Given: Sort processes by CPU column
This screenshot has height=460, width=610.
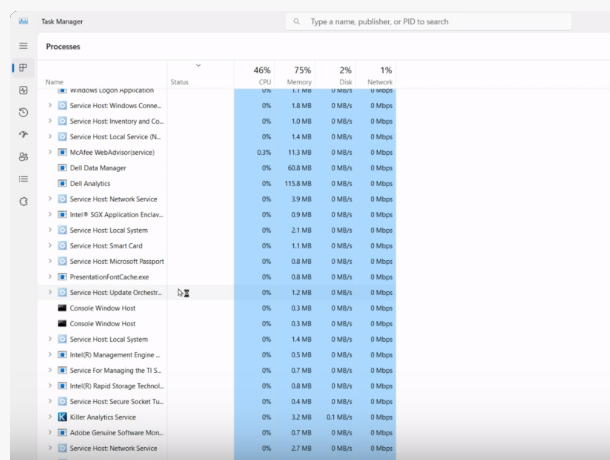Looking at the screenshot, I should pos(255,75).
